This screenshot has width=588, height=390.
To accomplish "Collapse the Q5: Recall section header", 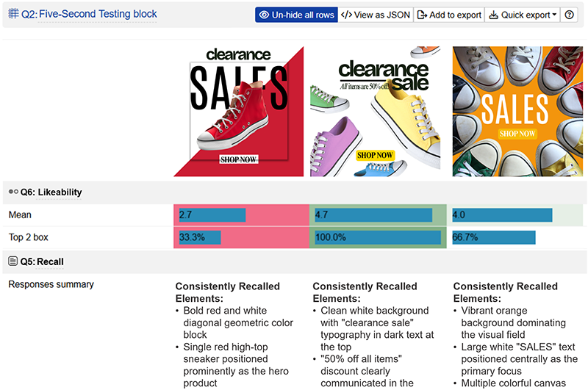I will pyautogui.click(x=294, y=261).
